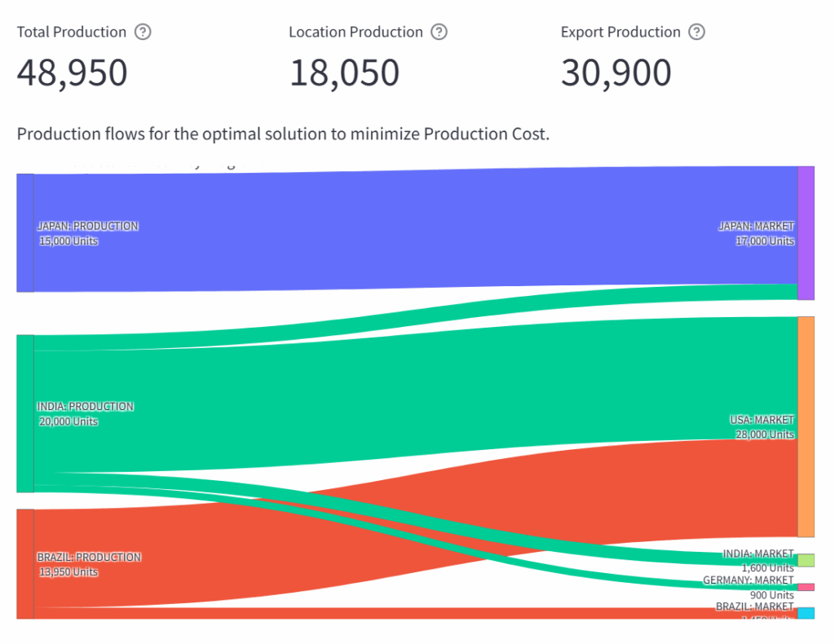835x644 pixels.
Task: Click help icon next to Total Production
Action: (143, 33)
